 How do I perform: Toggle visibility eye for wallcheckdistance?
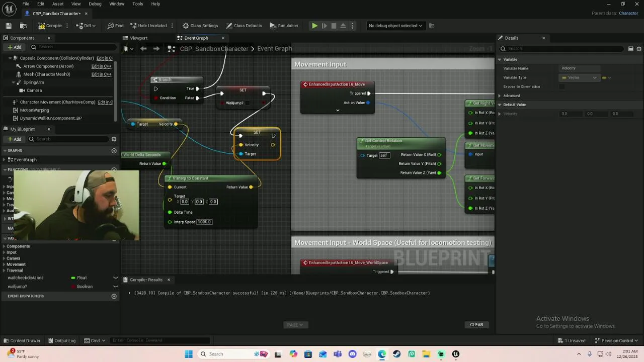[x=116, y=278]
